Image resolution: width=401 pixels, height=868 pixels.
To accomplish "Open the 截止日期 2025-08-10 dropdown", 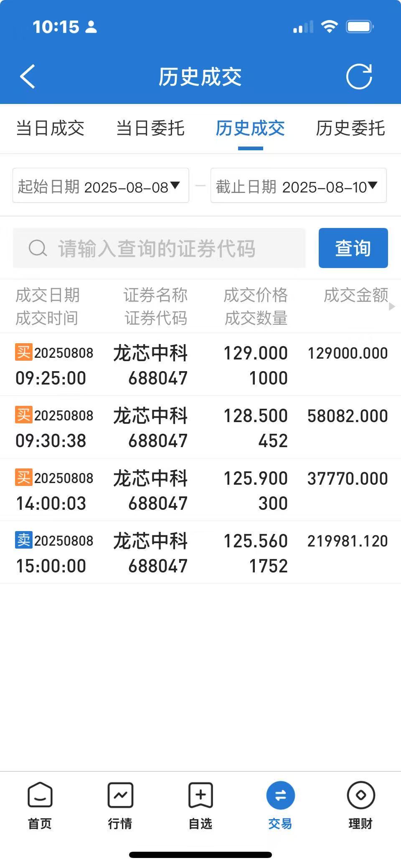I will pos(299,185).
